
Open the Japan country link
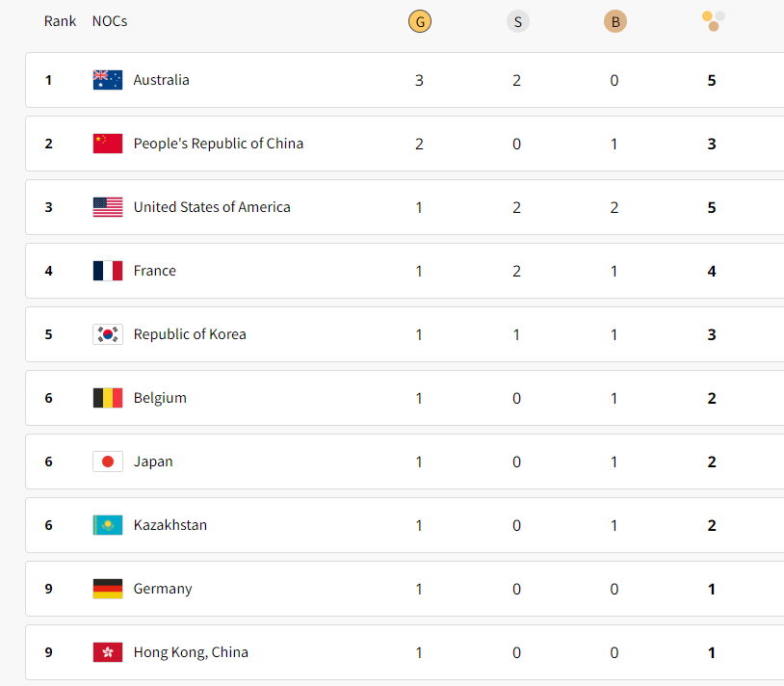(x=153, y=462)
